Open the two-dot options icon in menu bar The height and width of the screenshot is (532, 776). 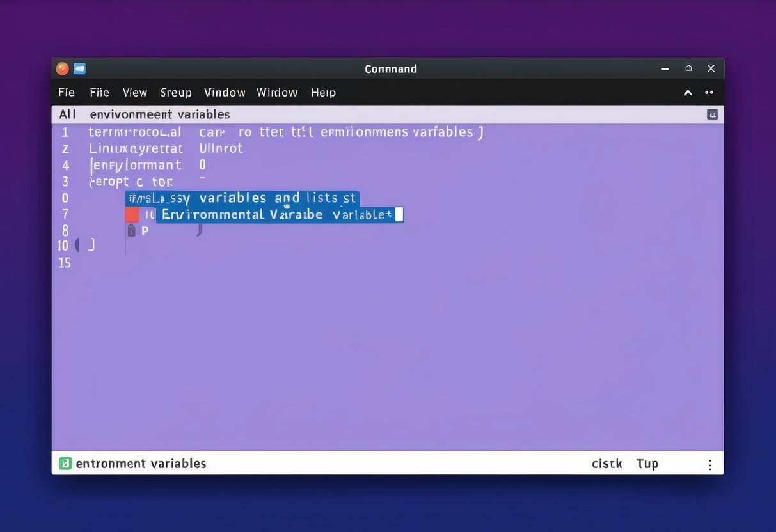point(709,93)
